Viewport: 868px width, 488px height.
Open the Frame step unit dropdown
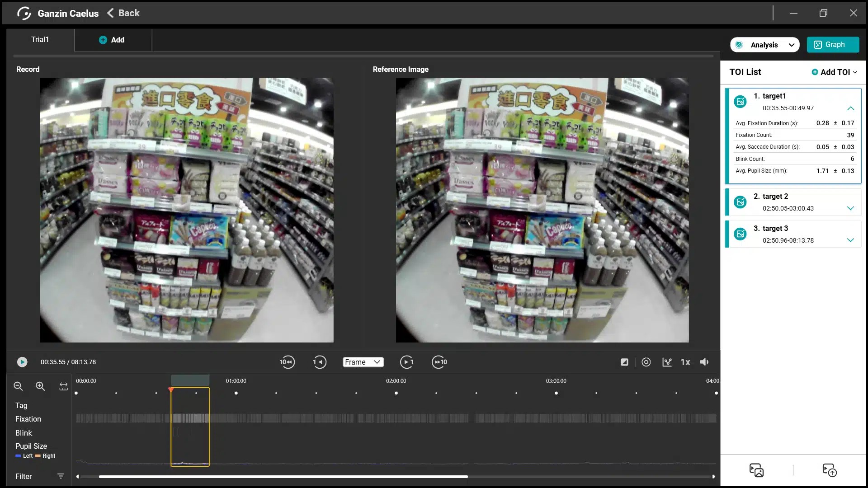(363, 362)
